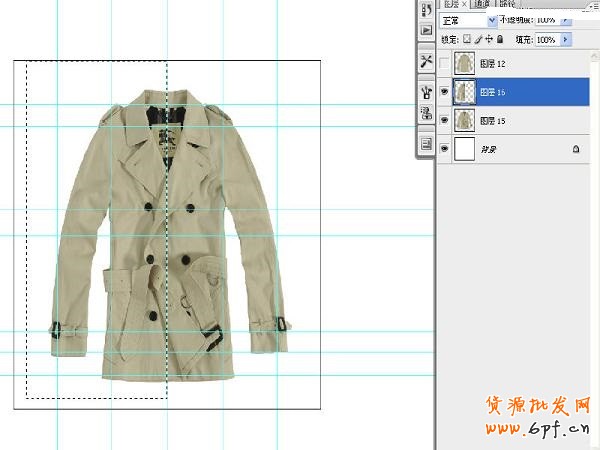
Task: Open the fill 填充 slider arrow
Action: pyautogui.click(x=566, y=40)
